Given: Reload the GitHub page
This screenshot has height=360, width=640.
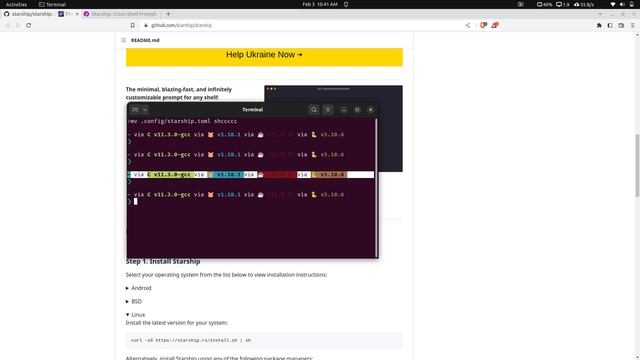Looking at the screenshot, I should [x=29, y=25].
